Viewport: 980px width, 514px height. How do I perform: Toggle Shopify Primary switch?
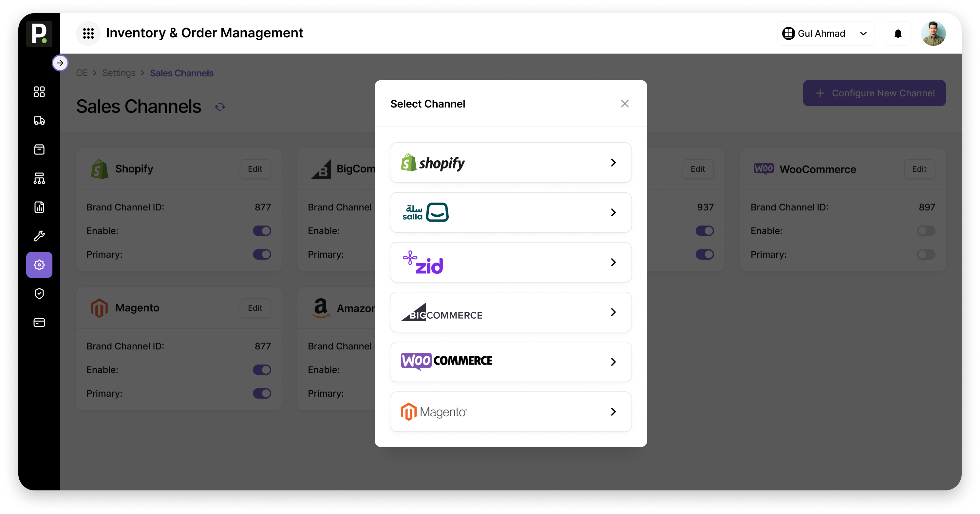coord(262,254)
